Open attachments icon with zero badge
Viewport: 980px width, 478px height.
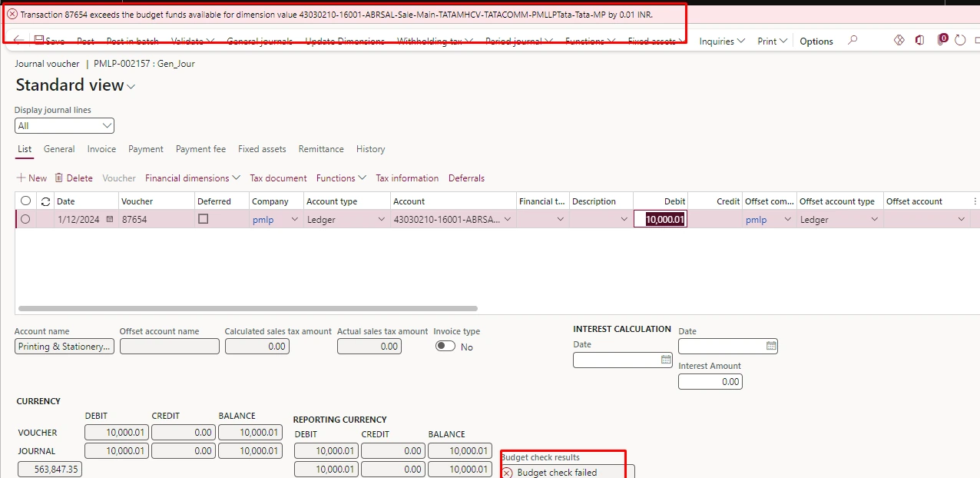[942, 40]
